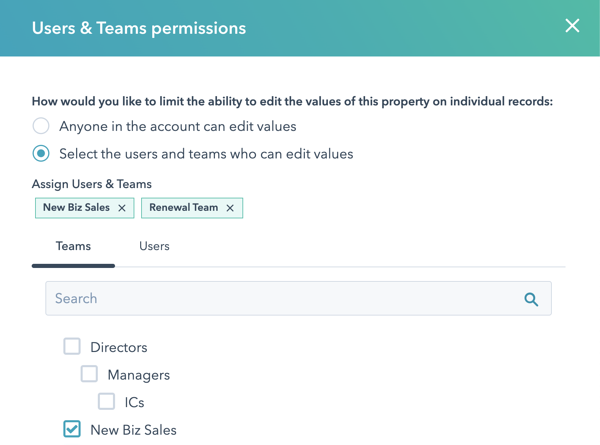Image resolution: width=600 pixels, height=445 pixels.
Task: Click the New Biz Sales assigned chip label
Action: [76, 208]
